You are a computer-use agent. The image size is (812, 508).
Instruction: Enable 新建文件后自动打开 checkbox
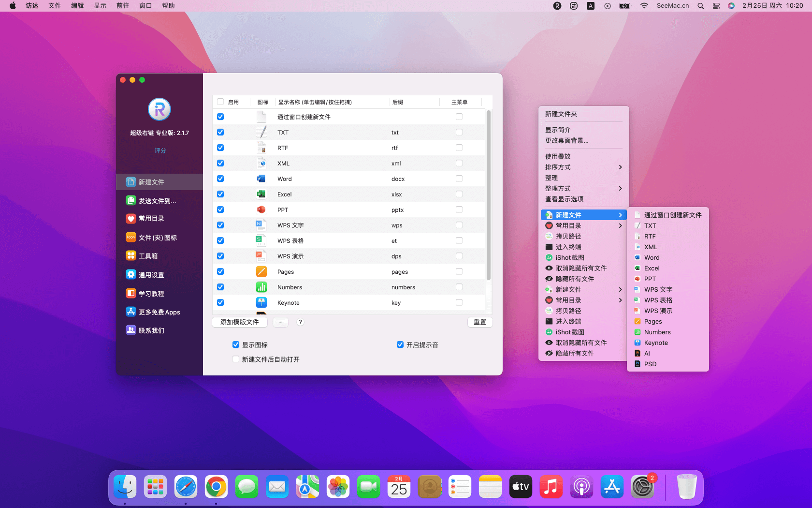tap(236, 359)
